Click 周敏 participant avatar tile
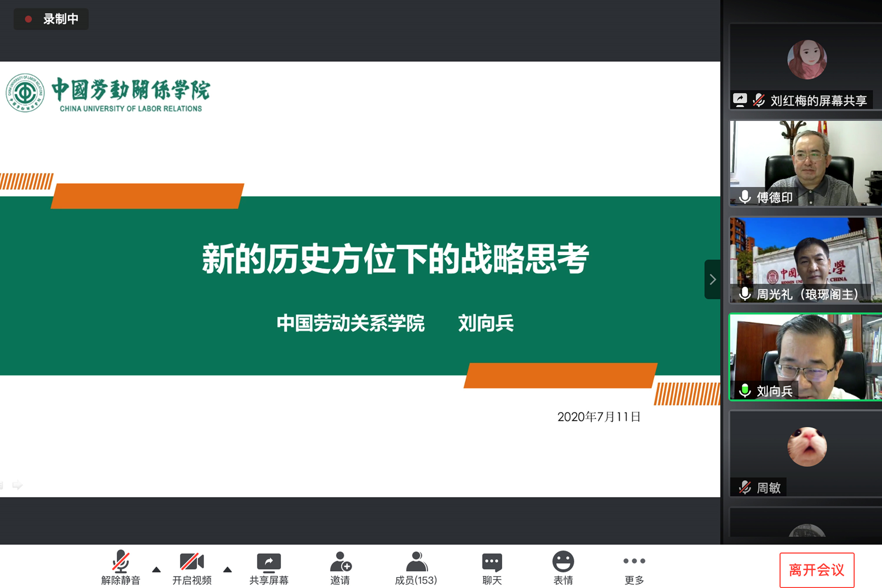 (x=807, y=447)
